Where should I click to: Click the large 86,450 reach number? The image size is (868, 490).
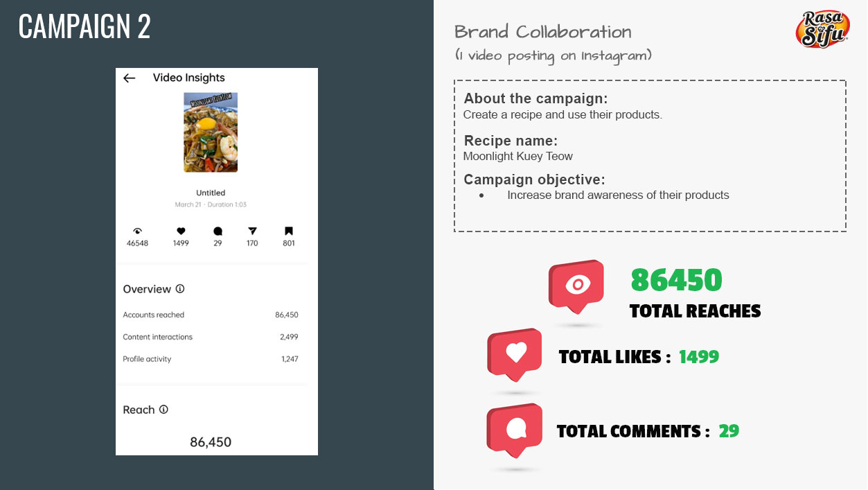point(211,442)
